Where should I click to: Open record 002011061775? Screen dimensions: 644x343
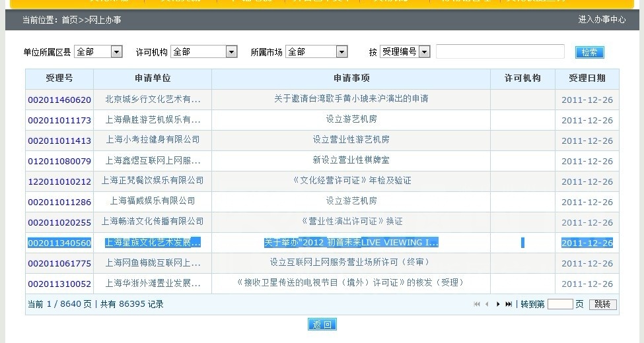point(59,263)
